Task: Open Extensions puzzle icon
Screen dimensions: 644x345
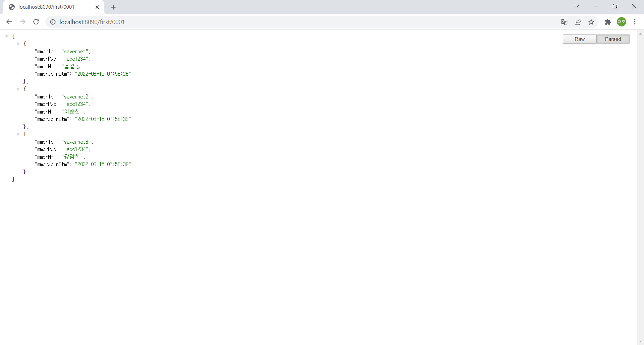Action: (x=608, y=22)
